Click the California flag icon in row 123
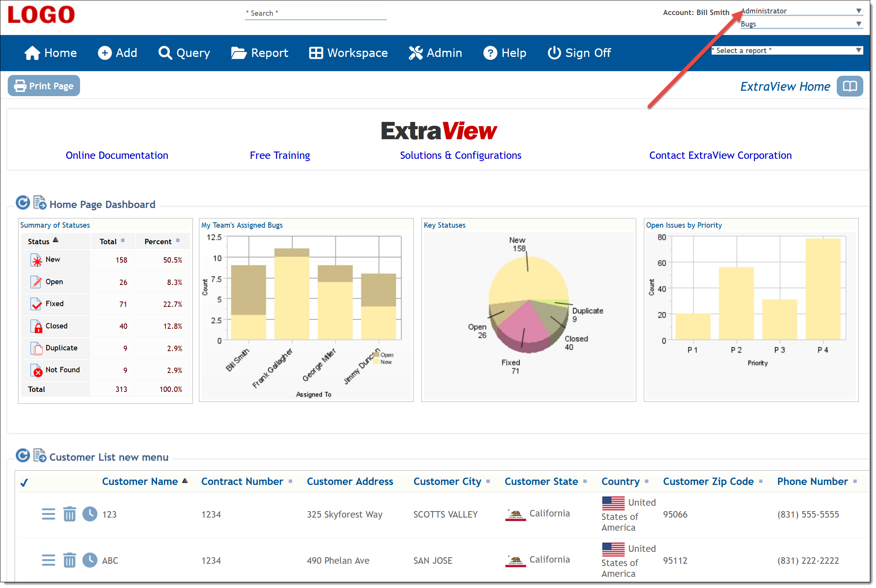The height and width of the screenshot is (588, 876). coord(515,514)
